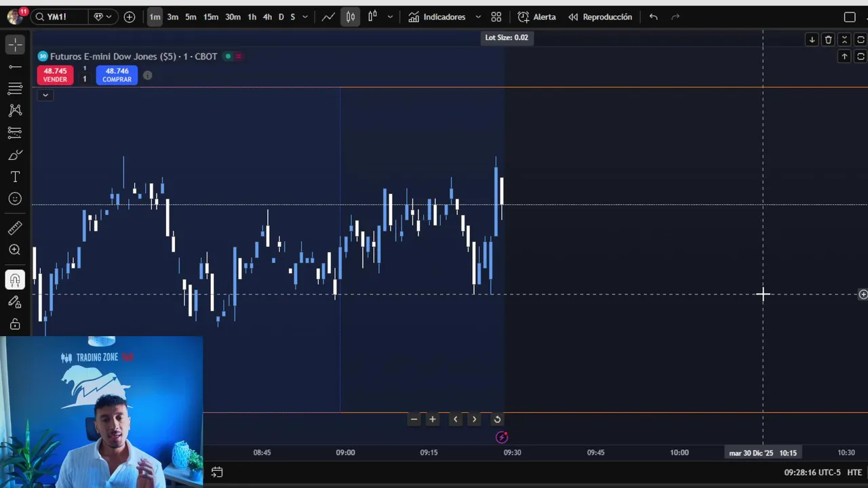The image size is (868, 488).
Task: Open the Fibonacci tools group
Action: pos(15,88)
